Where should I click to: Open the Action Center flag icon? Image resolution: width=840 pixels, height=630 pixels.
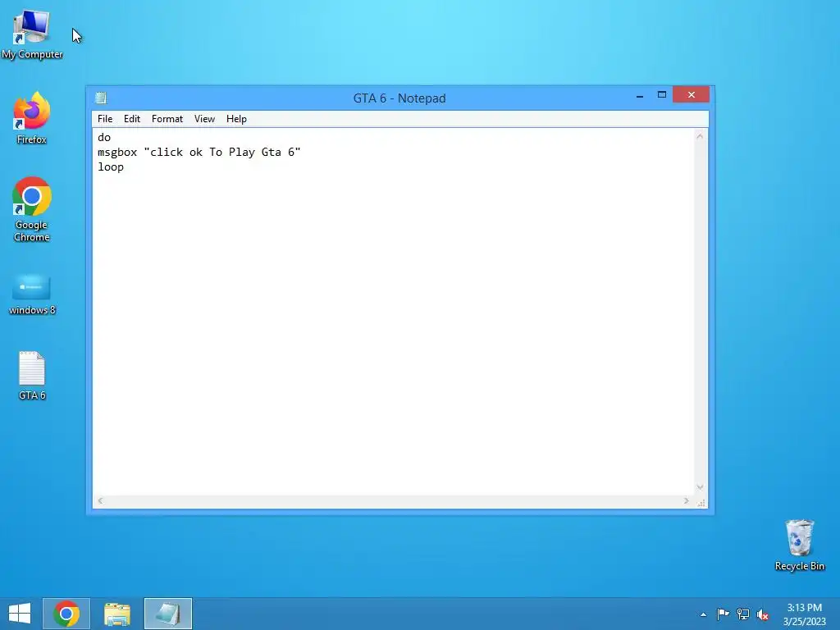click(x=723, y=614)
